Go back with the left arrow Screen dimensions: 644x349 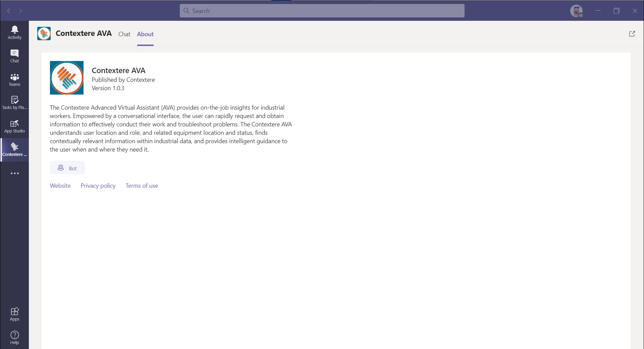point(9,11)
